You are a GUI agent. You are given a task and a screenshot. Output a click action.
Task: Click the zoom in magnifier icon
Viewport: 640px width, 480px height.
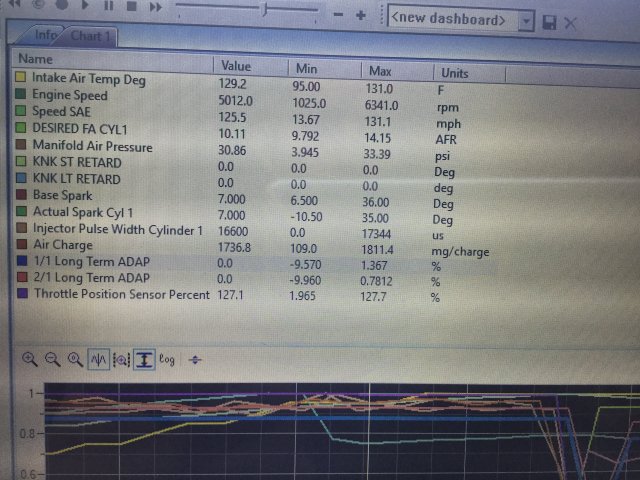coord(28,358)
